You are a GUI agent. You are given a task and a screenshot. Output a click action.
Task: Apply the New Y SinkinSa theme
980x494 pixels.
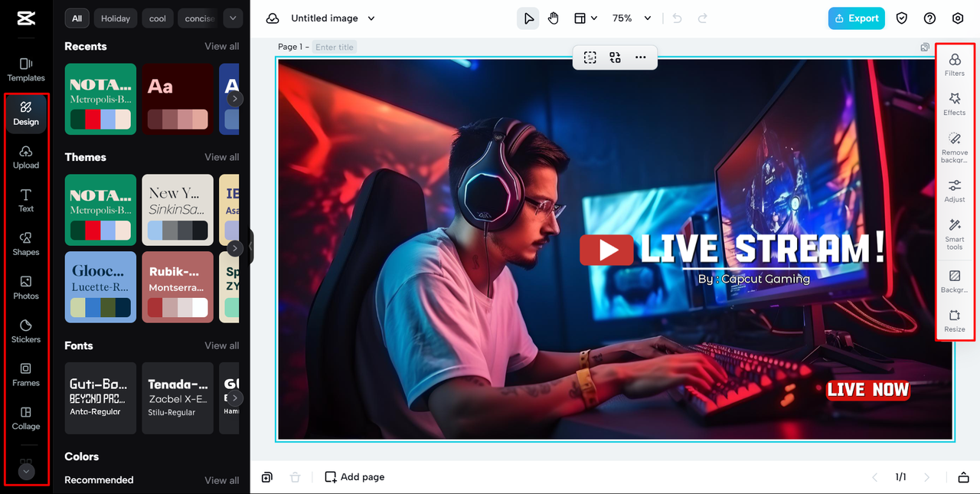[178, 210]
